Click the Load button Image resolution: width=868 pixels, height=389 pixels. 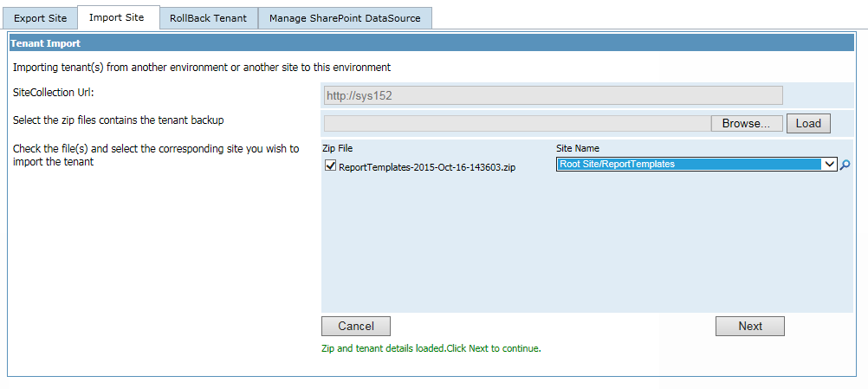(807, 123)
